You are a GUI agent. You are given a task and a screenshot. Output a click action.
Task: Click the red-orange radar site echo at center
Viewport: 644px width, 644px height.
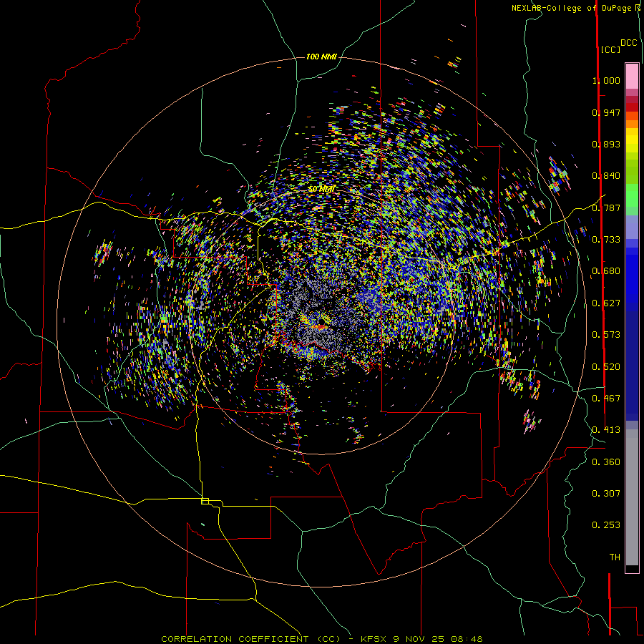click(x=320, y=326)
